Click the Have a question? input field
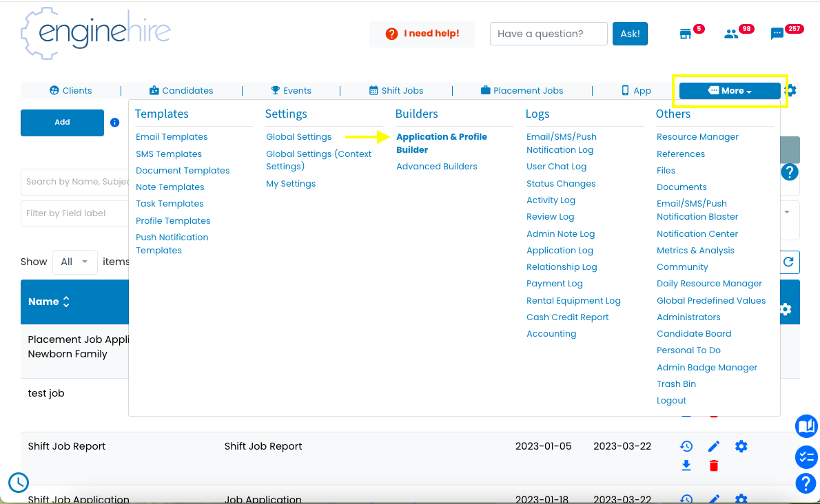 pos(549,34)
